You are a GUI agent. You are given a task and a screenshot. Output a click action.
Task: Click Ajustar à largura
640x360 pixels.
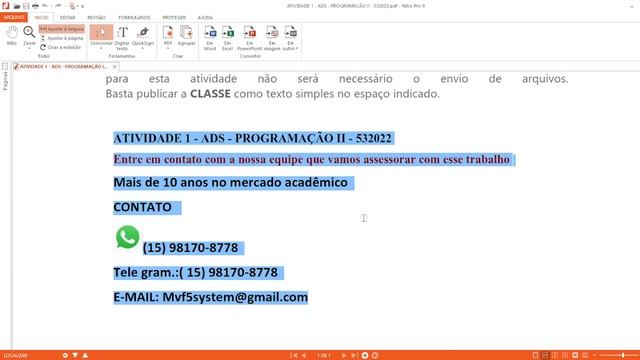coord(62,29)
